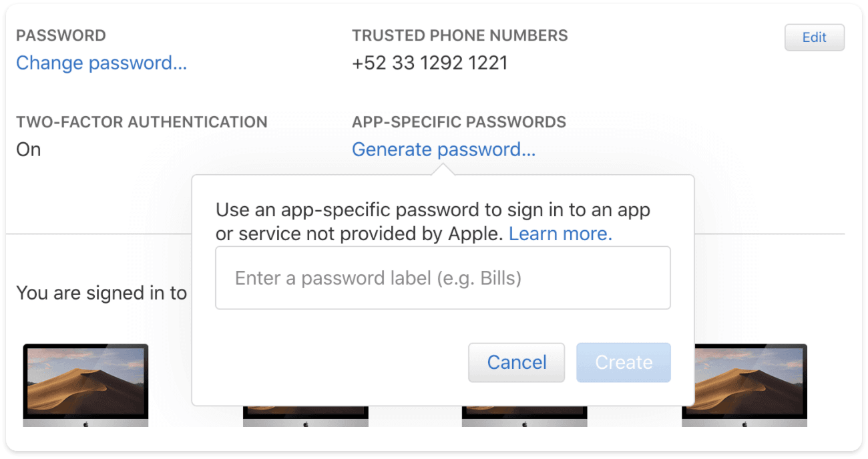Click the popover description about app-specific passwords

[433, 222]
